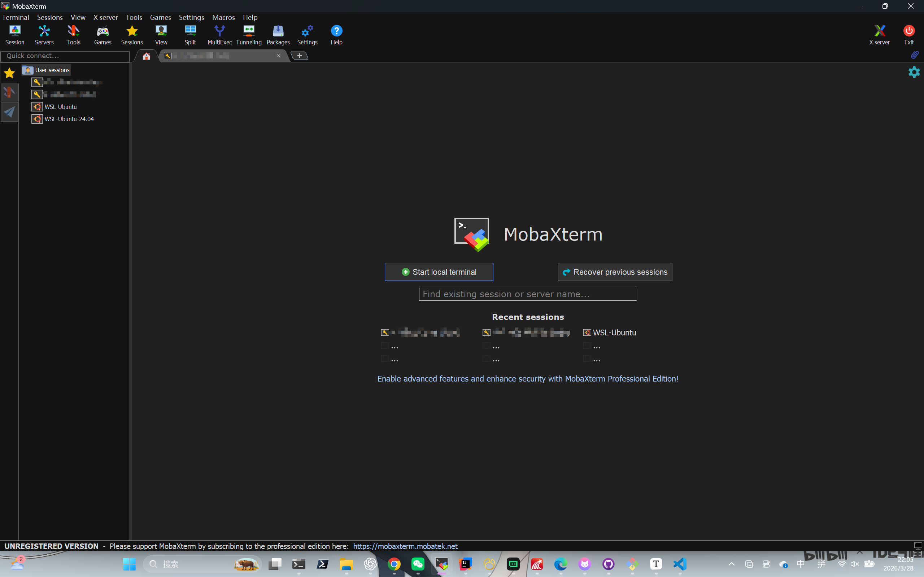Image resolution: width=924 pixels, height=577 pixels.
Task: Open the X server menu
Action: point(105,17)
